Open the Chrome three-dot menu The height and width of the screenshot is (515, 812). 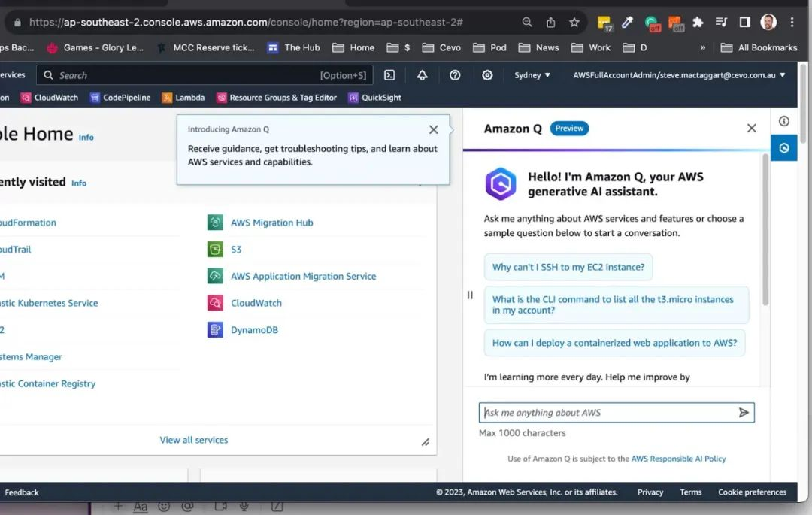pos(792,23)
